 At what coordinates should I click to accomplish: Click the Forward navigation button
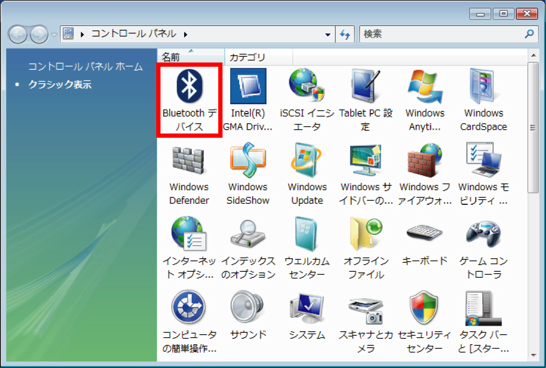pos(39,34)
